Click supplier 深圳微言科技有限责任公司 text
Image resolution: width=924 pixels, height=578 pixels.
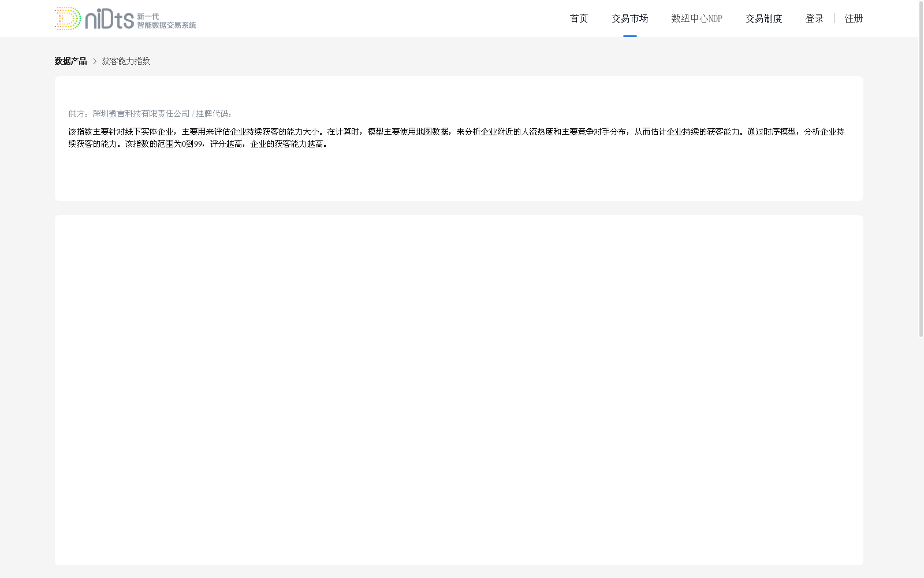point(141,114)
